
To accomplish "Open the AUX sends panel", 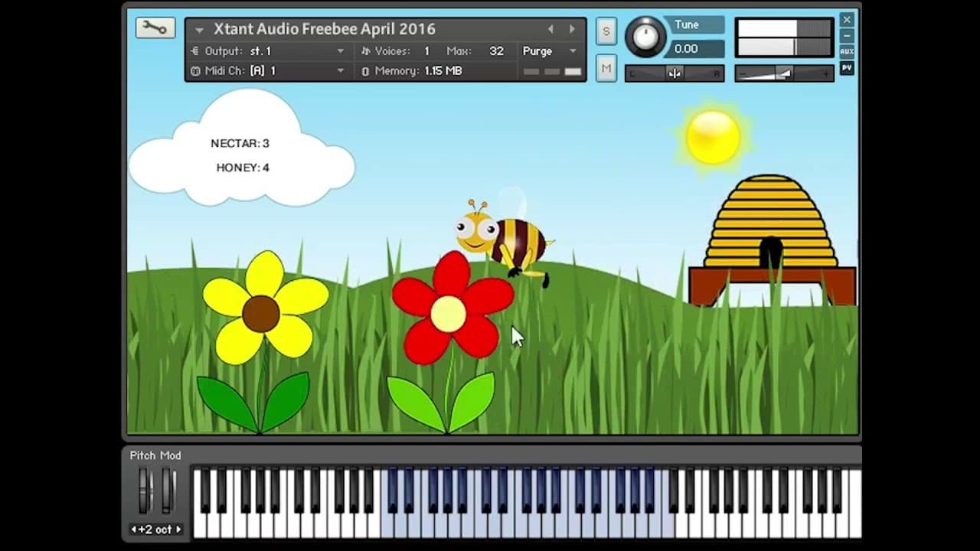I will coord(847,51).
